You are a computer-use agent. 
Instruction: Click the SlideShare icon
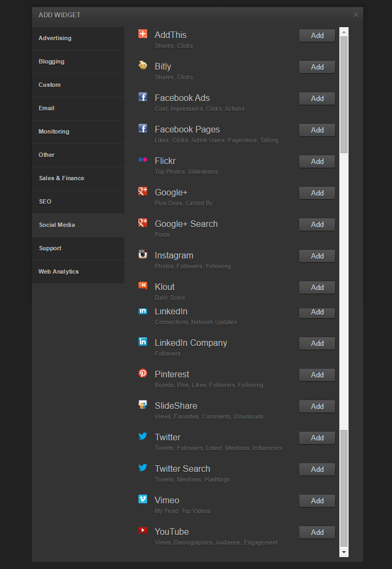pos(143,404)
